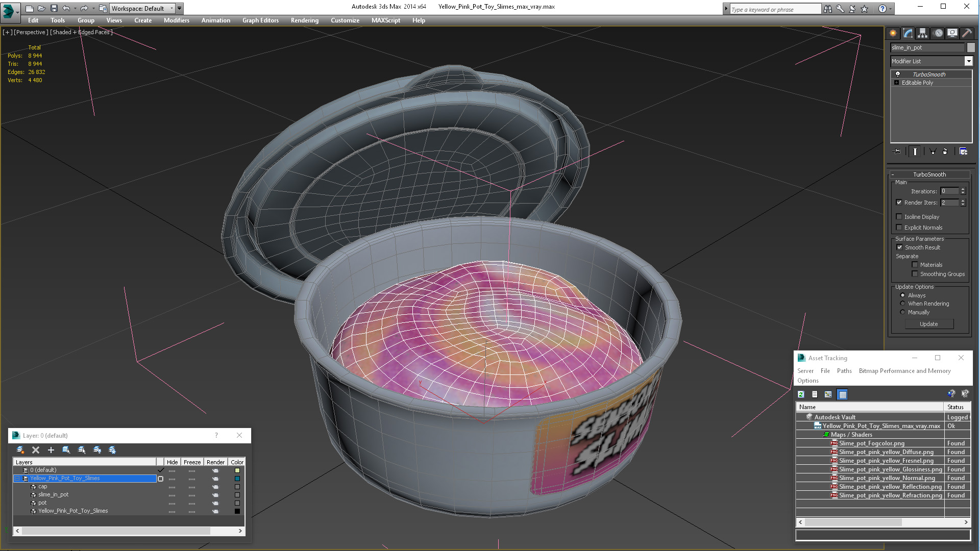Open the Help icon dropdown arrow
The height and width of the screenshot is (551, 980).
click(891, 9)
